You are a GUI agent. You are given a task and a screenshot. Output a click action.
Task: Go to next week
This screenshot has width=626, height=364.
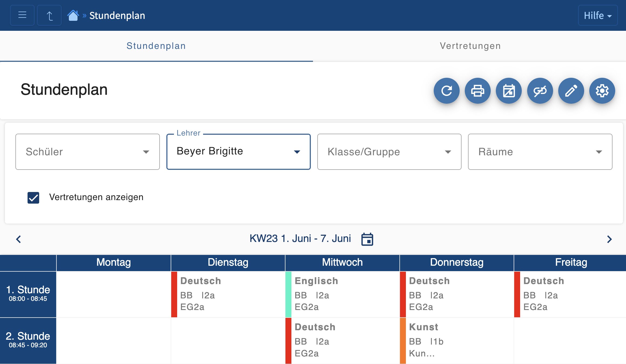pyautogui.click(x=609, y=239)
